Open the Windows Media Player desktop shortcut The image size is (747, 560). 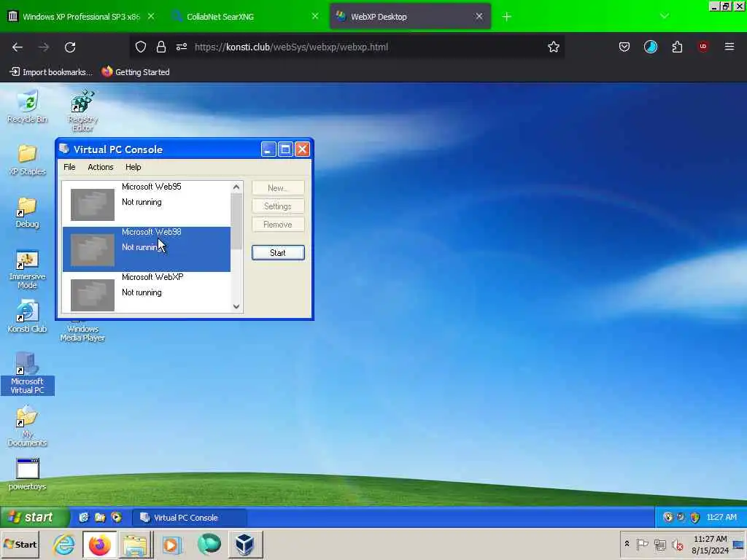pyautogui.click(x=82, y=332)
